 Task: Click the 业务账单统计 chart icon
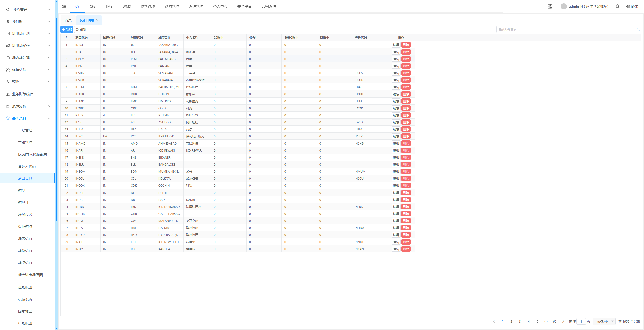point(8,94)
